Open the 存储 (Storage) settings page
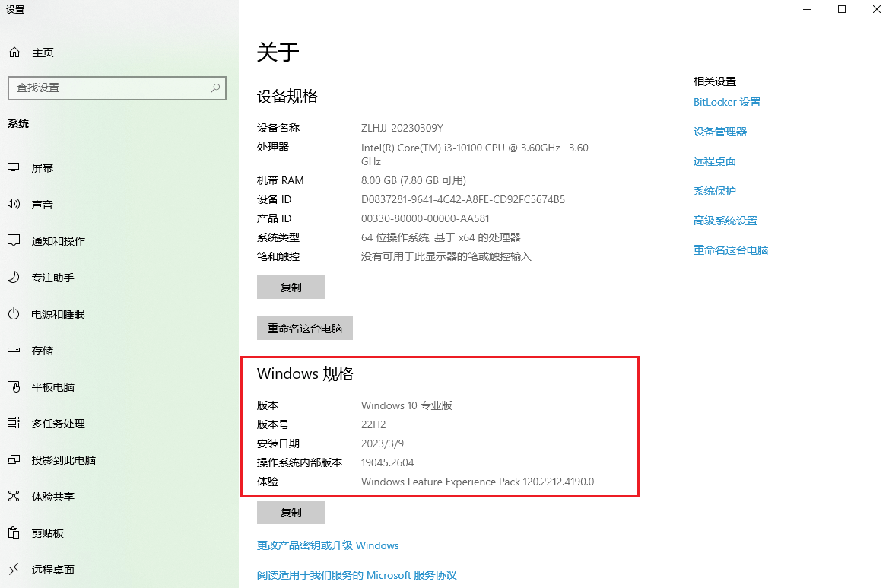The height and width of the screenshot is (588, 889). pos(44,350)
